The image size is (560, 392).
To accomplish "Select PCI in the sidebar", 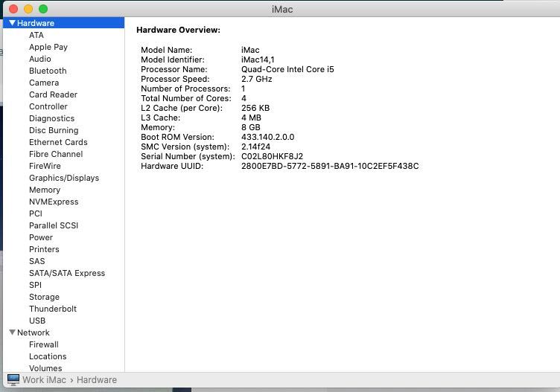I will point(36,213).
